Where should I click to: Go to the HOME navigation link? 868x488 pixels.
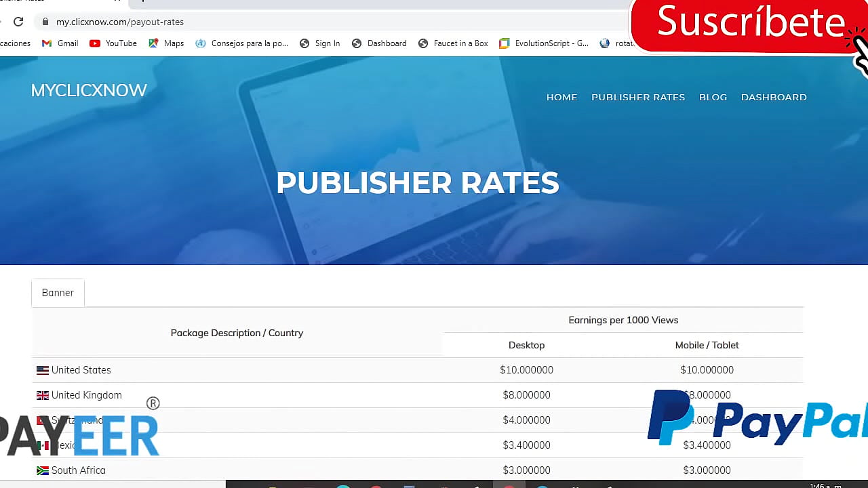[x=561, y=97]
